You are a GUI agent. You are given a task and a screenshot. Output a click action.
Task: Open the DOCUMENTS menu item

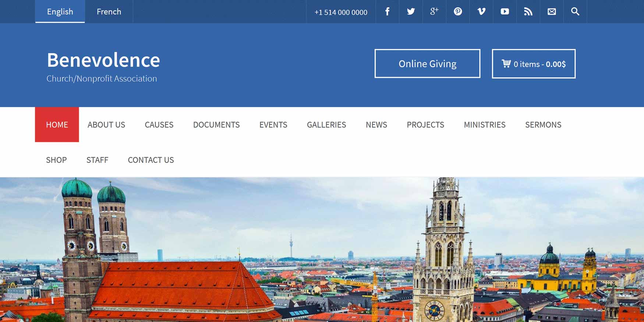(x=216, y=125)
